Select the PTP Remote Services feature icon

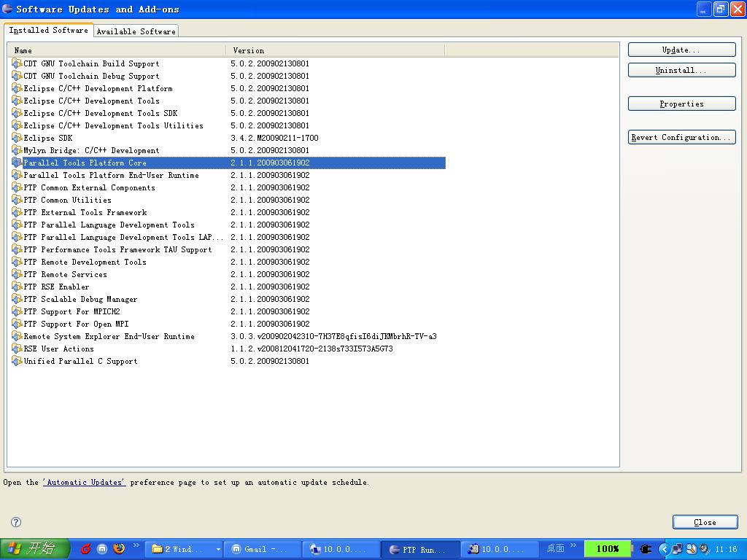17,274
